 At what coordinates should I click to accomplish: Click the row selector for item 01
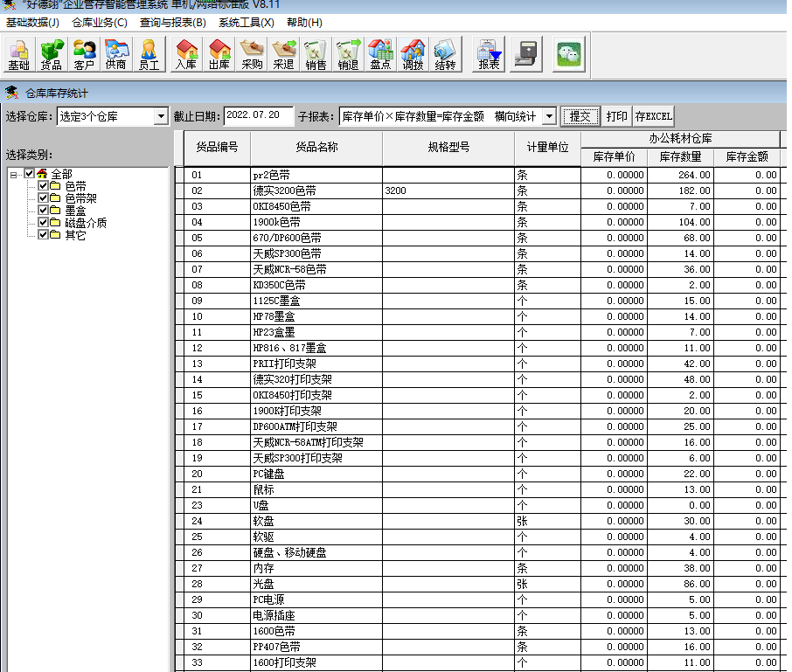pos(179,175)
